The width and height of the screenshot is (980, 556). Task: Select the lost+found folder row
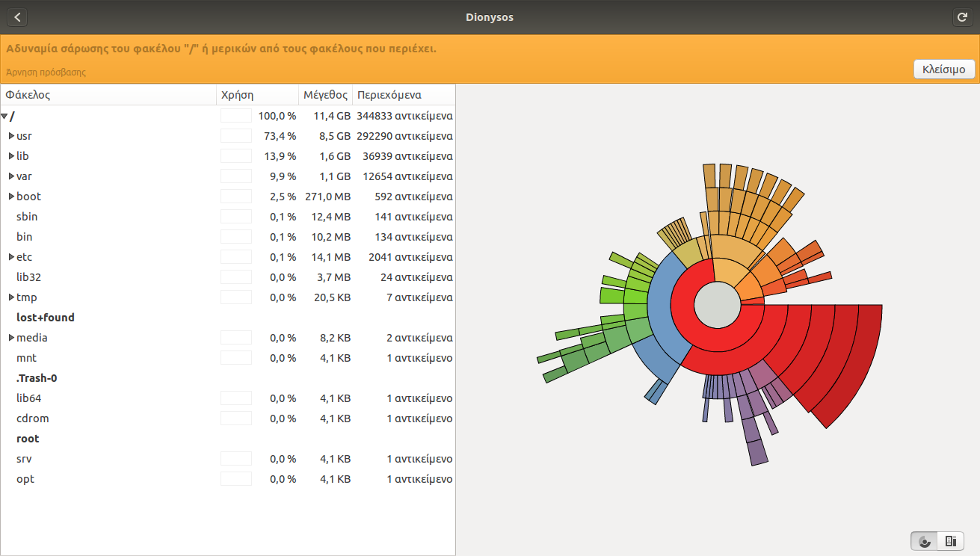pyautogui.click(x=46, y=318)
